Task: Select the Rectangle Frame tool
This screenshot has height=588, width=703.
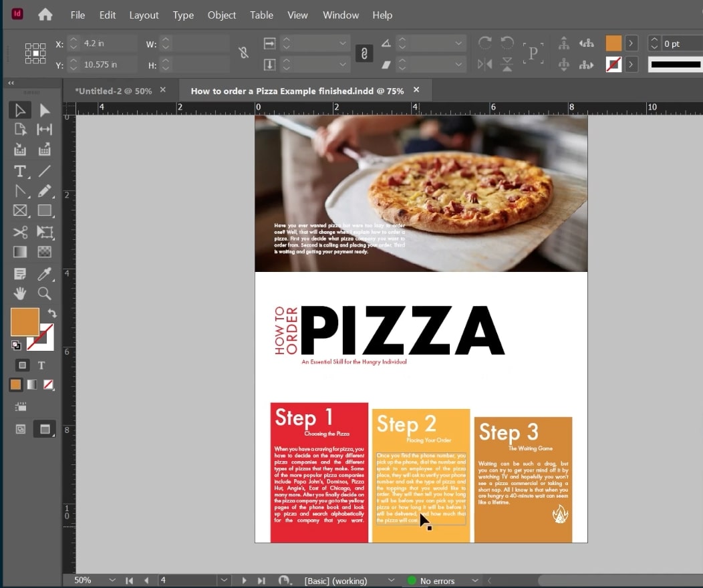Action: (19, 212)
